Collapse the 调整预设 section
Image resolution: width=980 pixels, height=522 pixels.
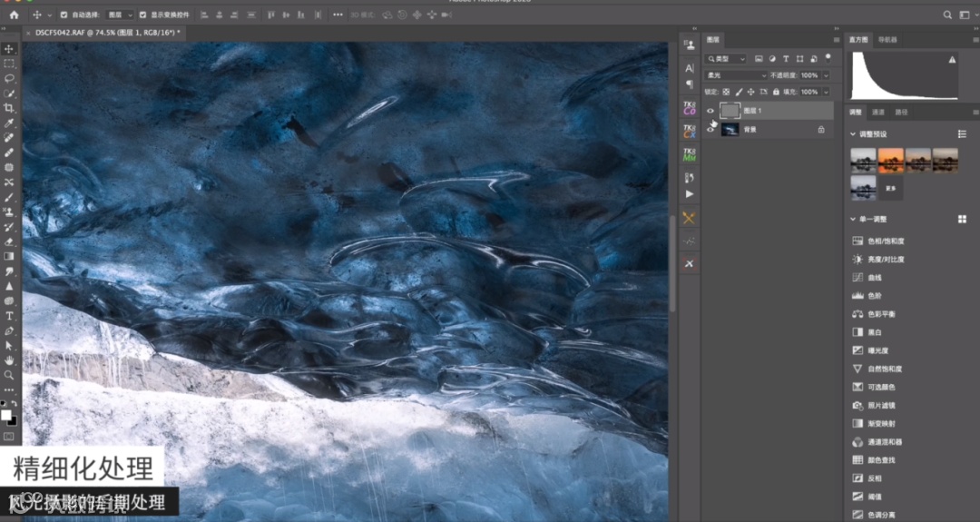click(x=853, y=133)
